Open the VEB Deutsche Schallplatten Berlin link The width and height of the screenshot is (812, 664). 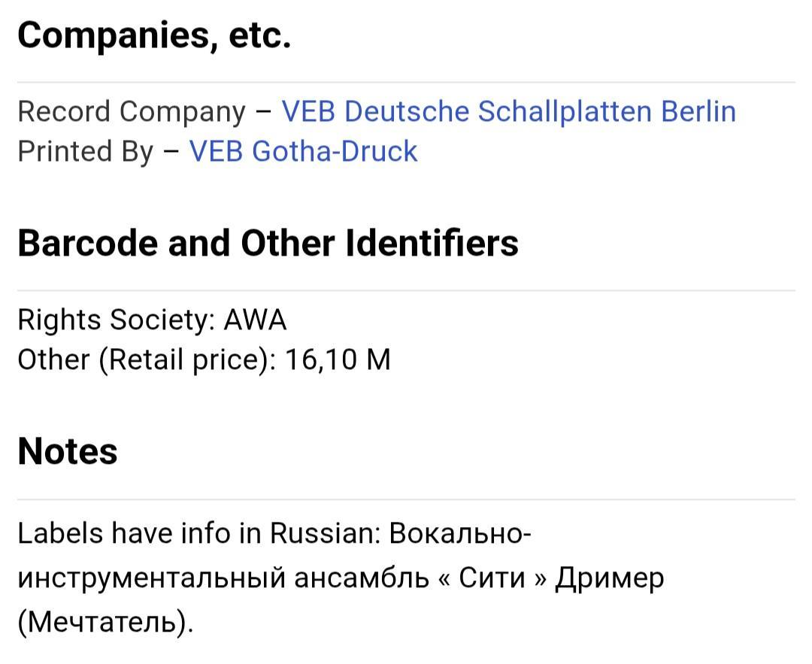click(508, 111)
